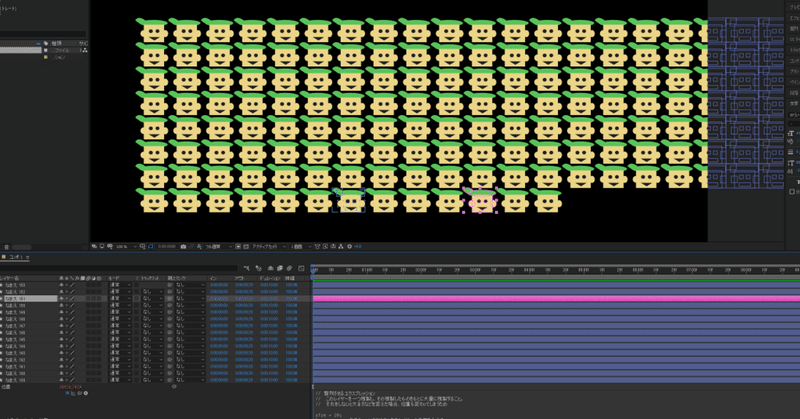
Task: Click the RGB channel display icon
Action: tap(199, 247)
